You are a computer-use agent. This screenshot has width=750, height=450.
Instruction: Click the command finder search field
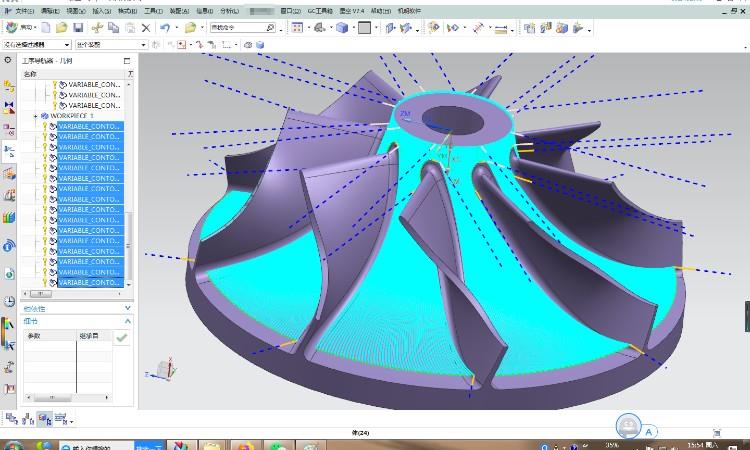236,28
